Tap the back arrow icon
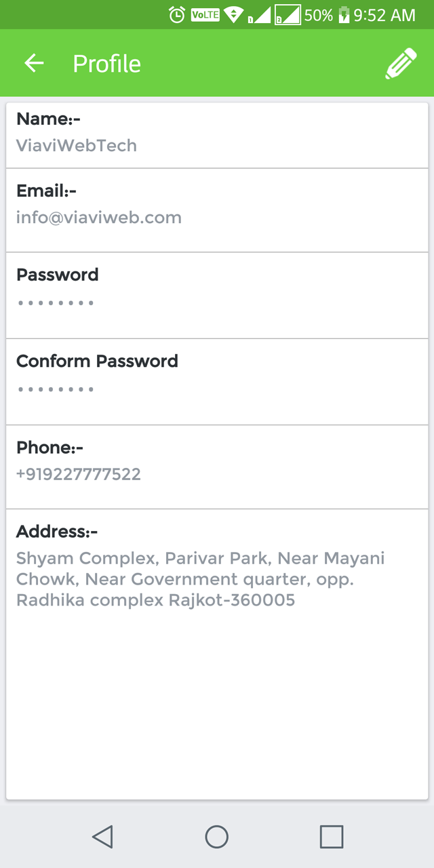Screen dimensions: 434x868 pyautogui.click(x=34, y=63)
